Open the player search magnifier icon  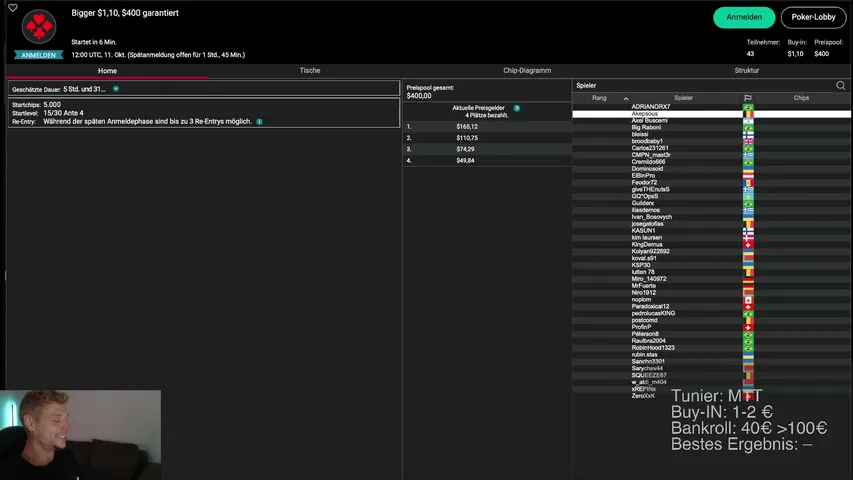click(840, 85)
